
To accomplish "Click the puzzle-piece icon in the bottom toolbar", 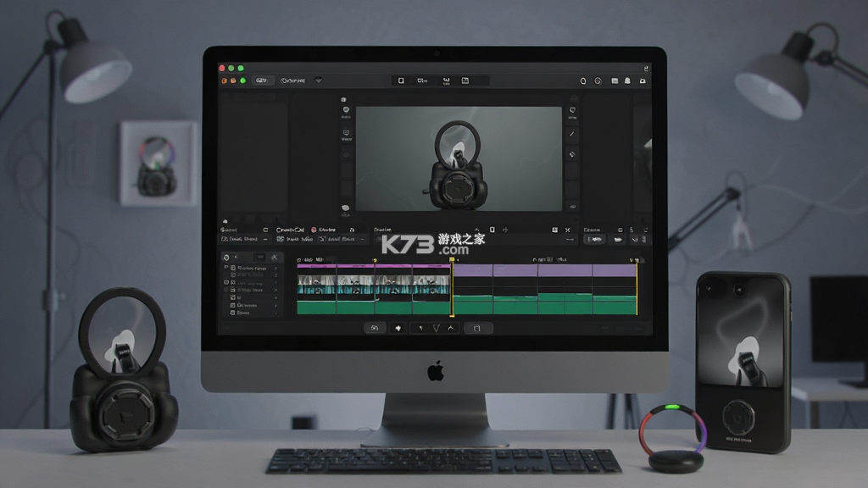I will tap(398, 328).
